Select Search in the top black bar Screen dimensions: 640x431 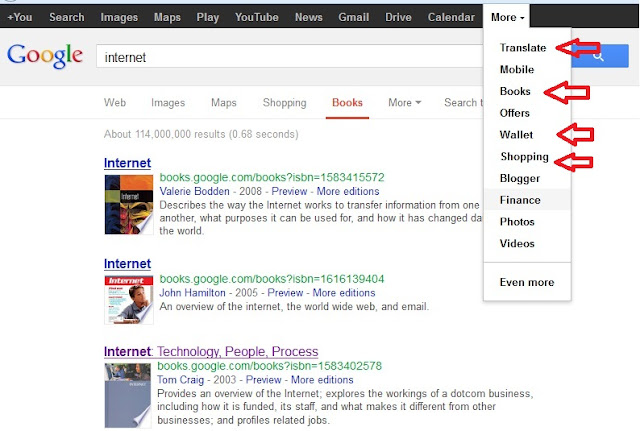tap(67, 17)
